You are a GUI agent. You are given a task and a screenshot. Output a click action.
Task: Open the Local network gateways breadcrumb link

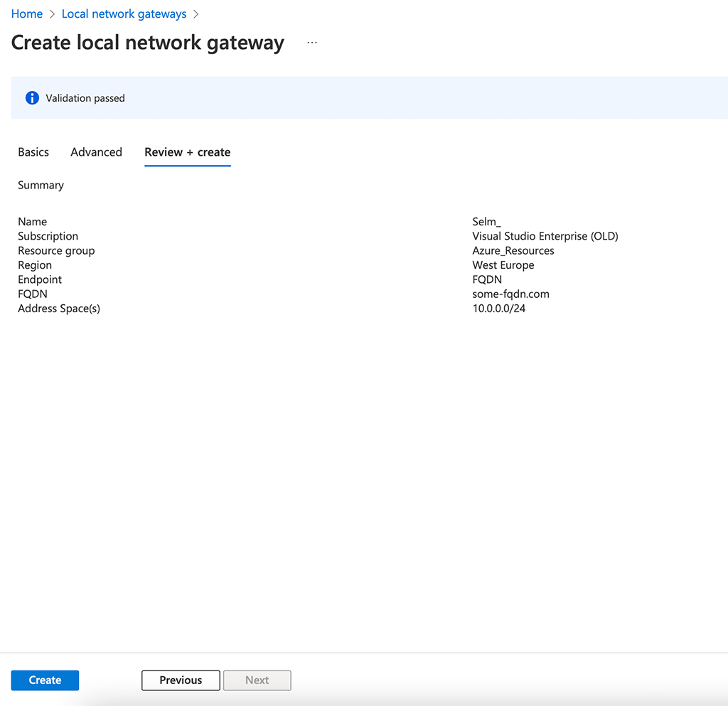click(124, 14)
